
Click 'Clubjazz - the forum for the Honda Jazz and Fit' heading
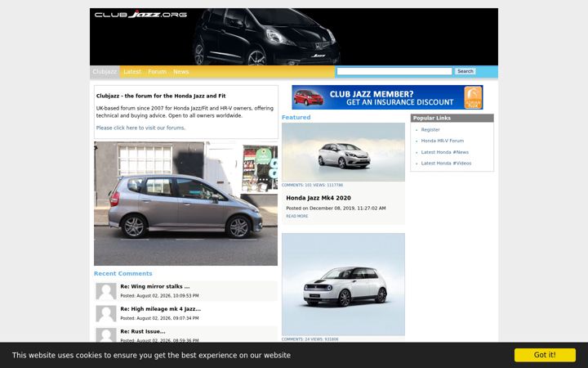coord(161,96)
